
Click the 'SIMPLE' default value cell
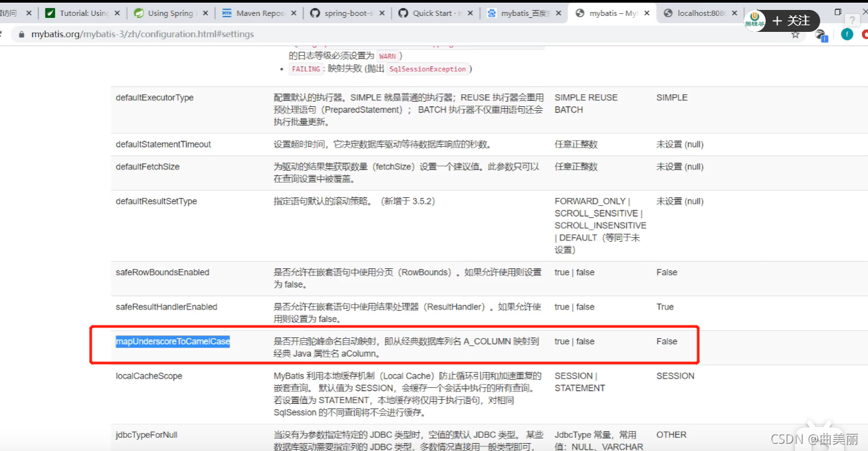click(x=672, y=98)
